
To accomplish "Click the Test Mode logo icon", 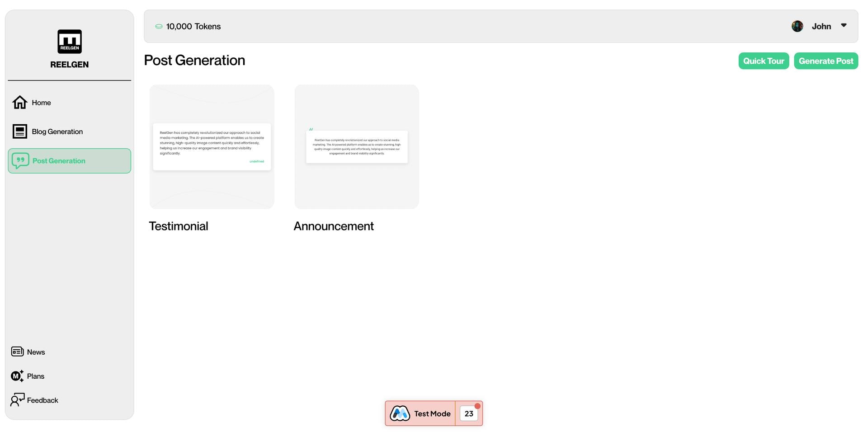I will click(400, 413).
